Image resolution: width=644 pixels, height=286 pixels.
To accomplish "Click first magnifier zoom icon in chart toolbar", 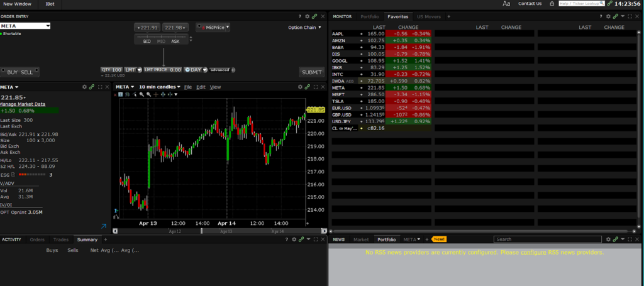I will tap(142, 94).
